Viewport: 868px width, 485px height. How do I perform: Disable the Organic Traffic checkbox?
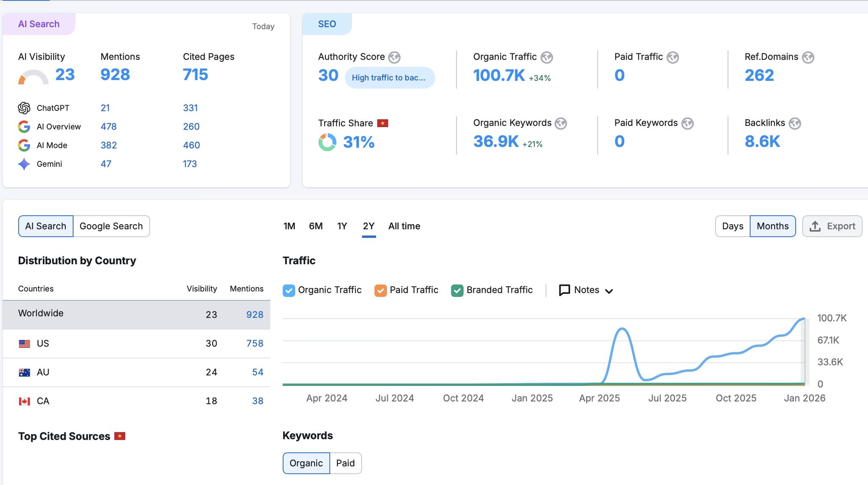point(289,290)
